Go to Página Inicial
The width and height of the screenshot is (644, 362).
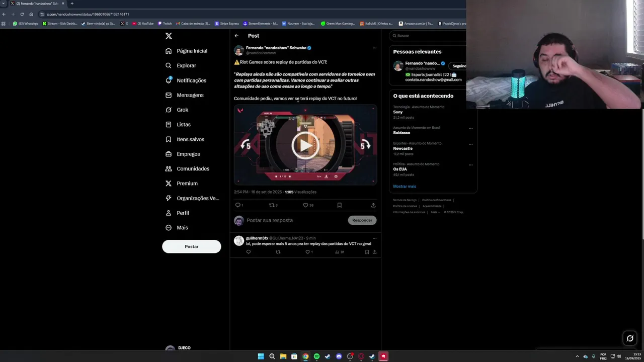pyautogui.click(x=186, y=51)
